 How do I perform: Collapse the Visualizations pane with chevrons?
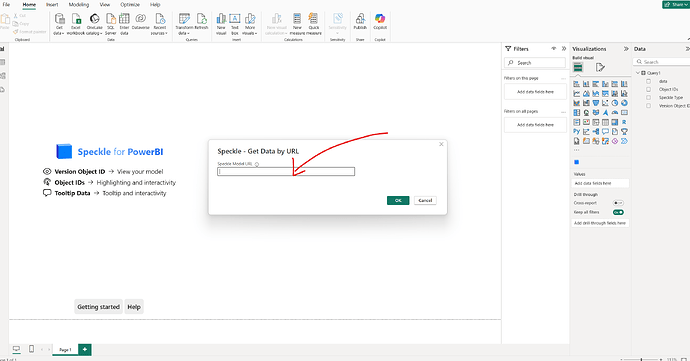point(626,48)
